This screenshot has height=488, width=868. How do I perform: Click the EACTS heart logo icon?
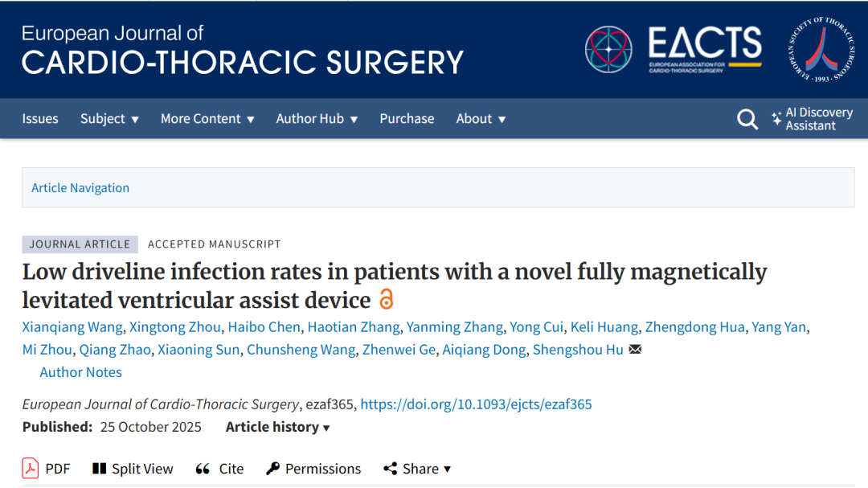608,49
